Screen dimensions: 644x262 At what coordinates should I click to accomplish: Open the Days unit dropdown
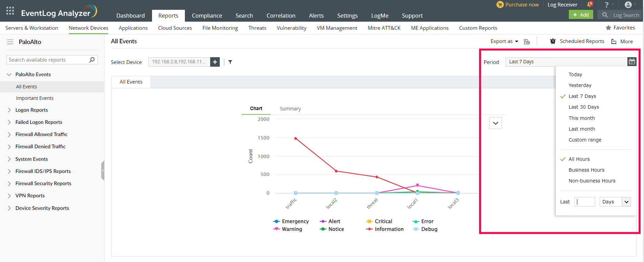point(615,202)
